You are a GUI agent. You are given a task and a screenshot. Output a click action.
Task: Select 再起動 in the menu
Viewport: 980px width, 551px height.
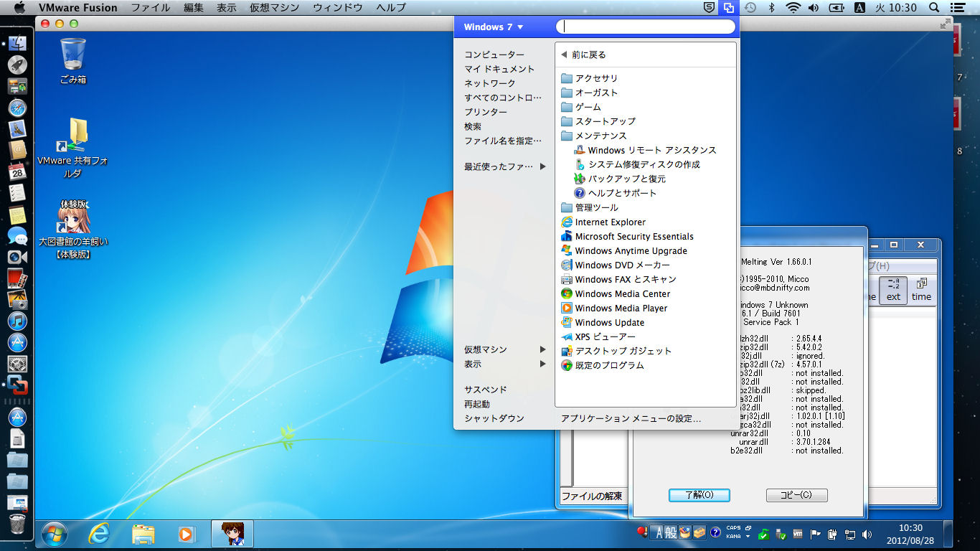point(477,404)
